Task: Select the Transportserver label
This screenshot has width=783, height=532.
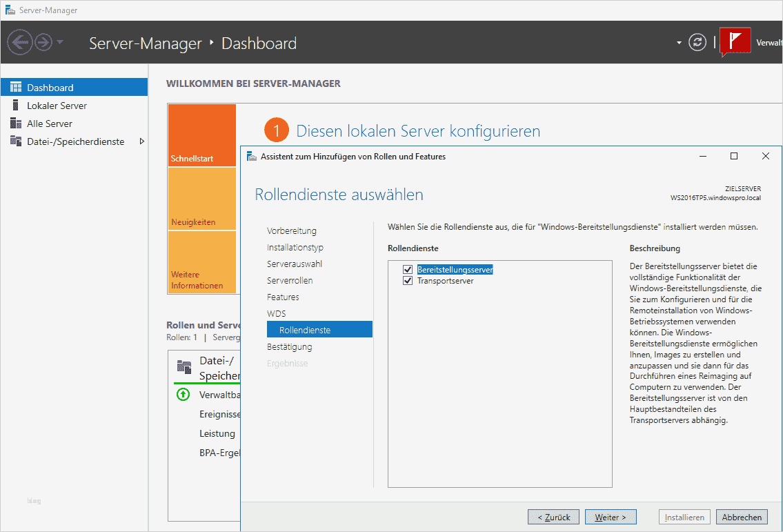Action: pos(446,281)
